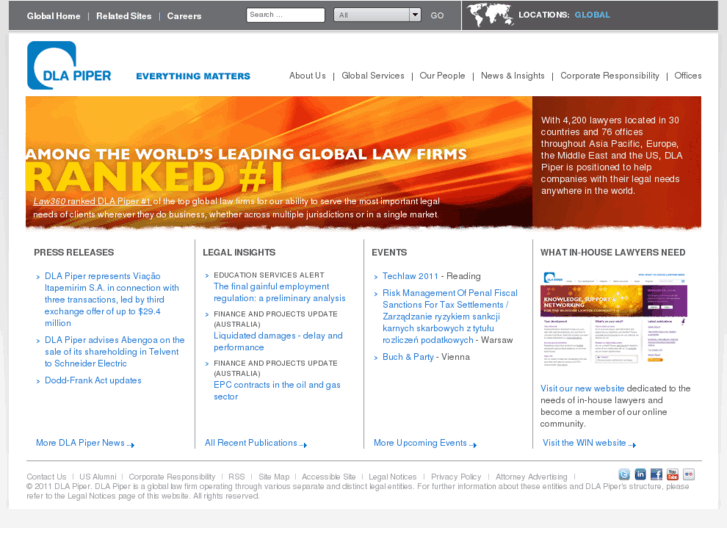Open Viação Itapemirim press release
The height and width of the screenshot is (545, 727).
(111, 299)
